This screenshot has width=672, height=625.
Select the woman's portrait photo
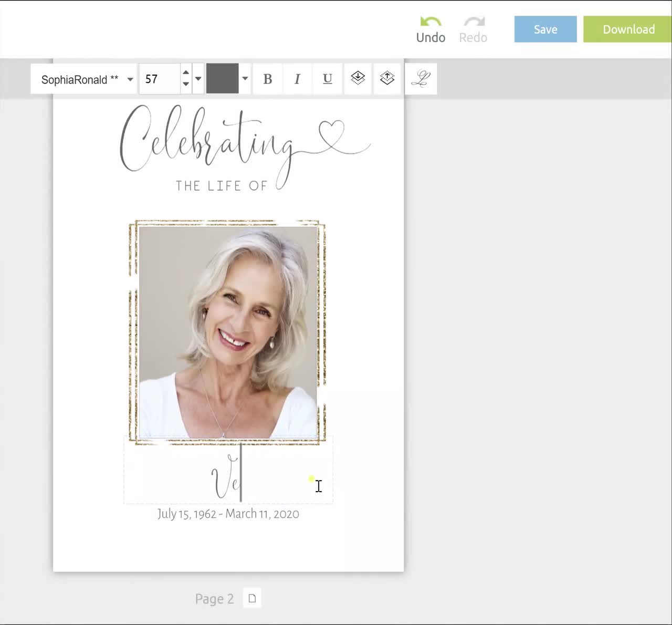coord(228,332)
